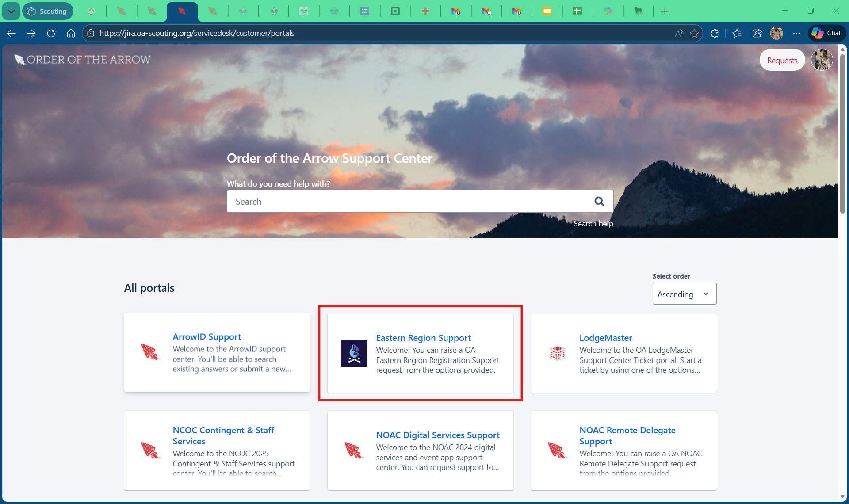Open browser Settings and more ellipsis

(x=796, y=33)
